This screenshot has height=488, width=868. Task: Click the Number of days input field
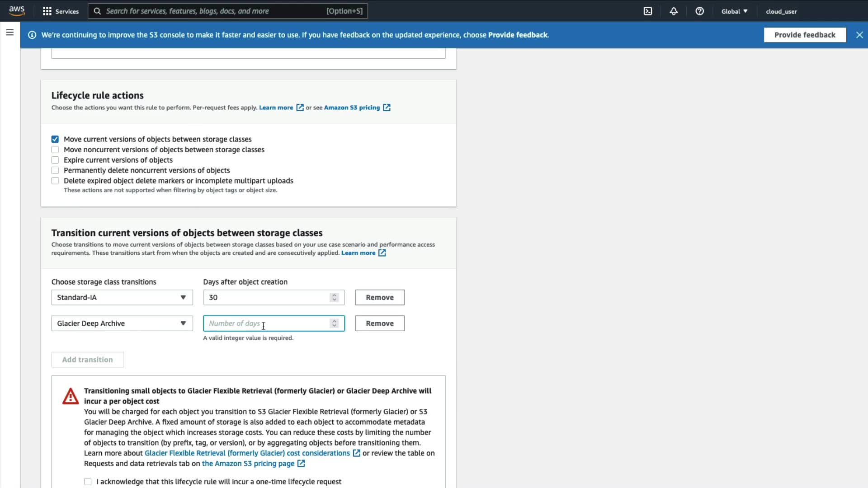pyautogui.click(x=268, y=324)
